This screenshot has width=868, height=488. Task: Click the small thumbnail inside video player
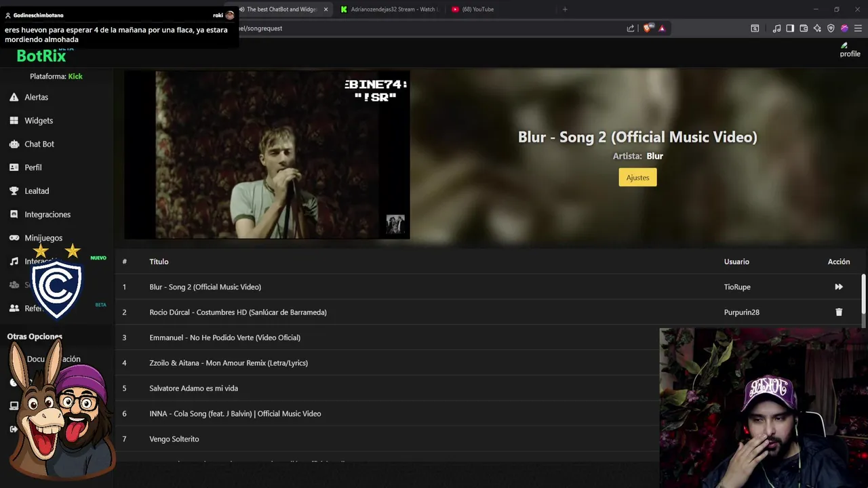coord(395,224)
